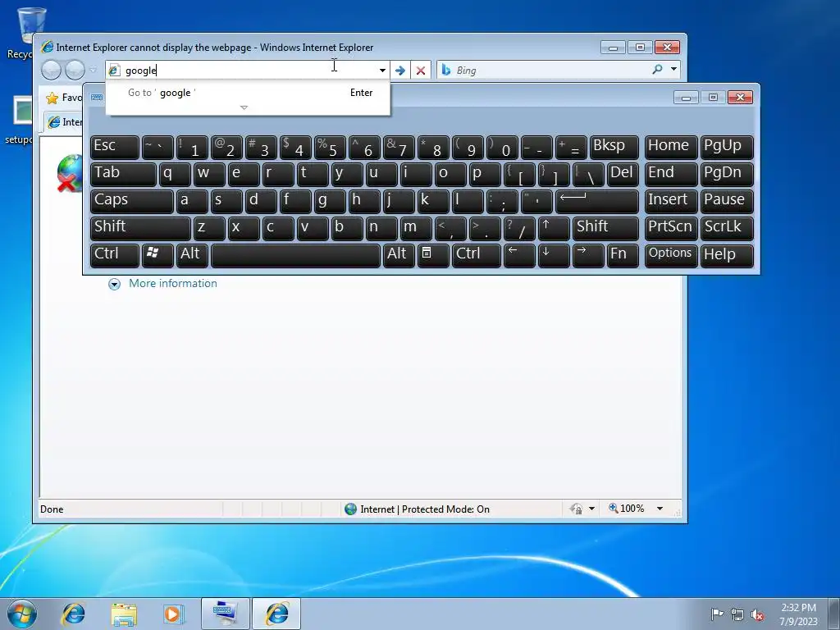
Task: Click the network tray icon
Action: (x=737, y=614)
